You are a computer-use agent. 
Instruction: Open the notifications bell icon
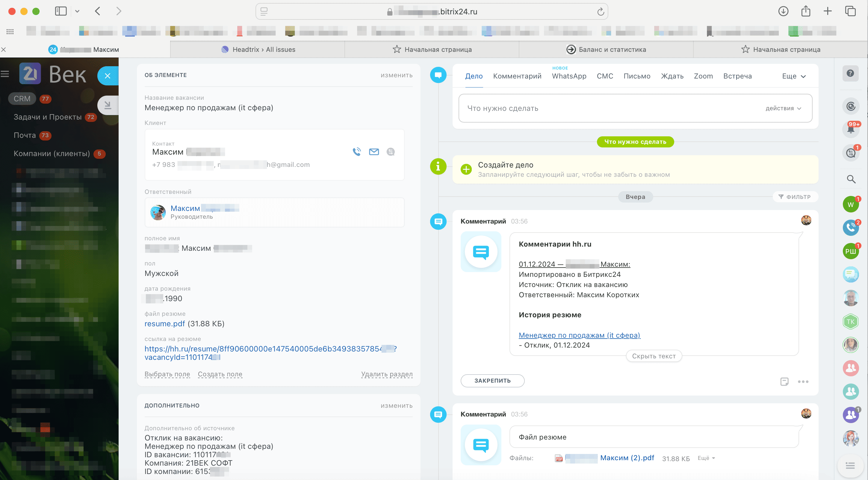tap(850, 129)
